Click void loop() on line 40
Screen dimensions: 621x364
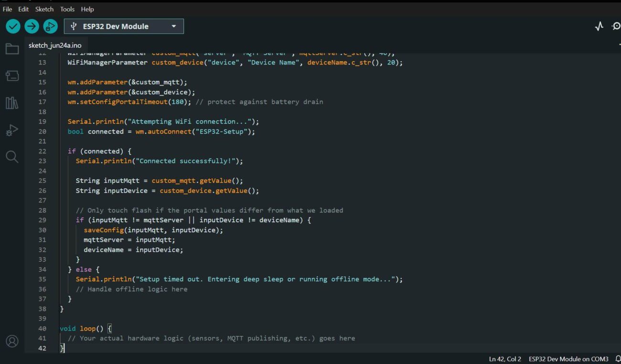[x=81, y=328]
